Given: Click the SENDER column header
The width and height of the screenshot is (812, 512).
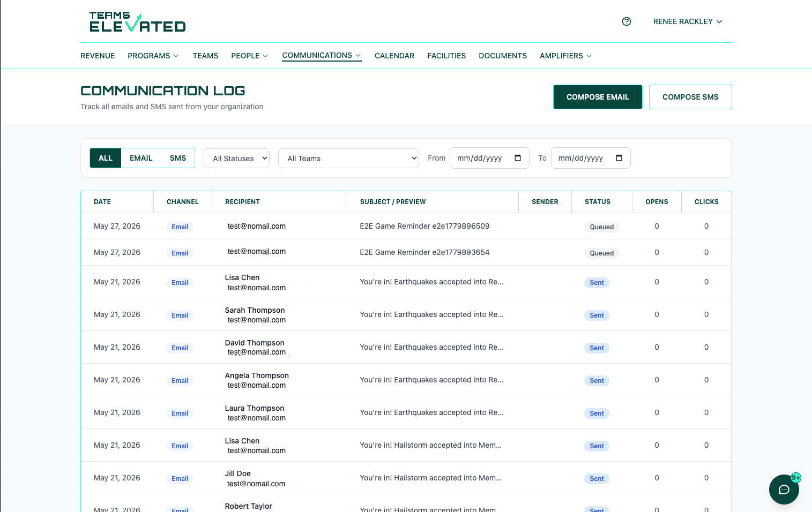Looking at the screenshot, I should [545, 202].
